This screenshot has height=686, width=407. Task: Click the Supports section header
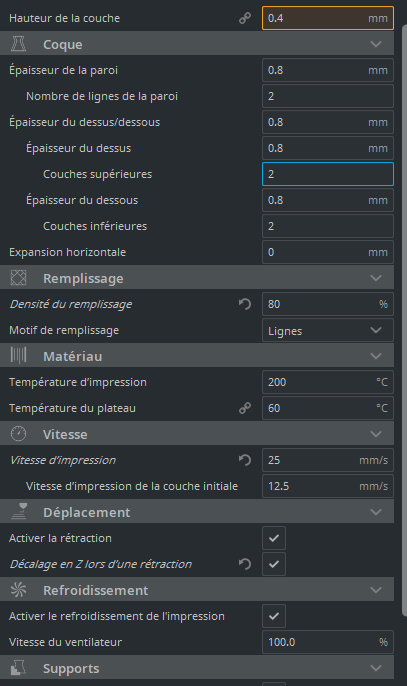pos(197,668)
